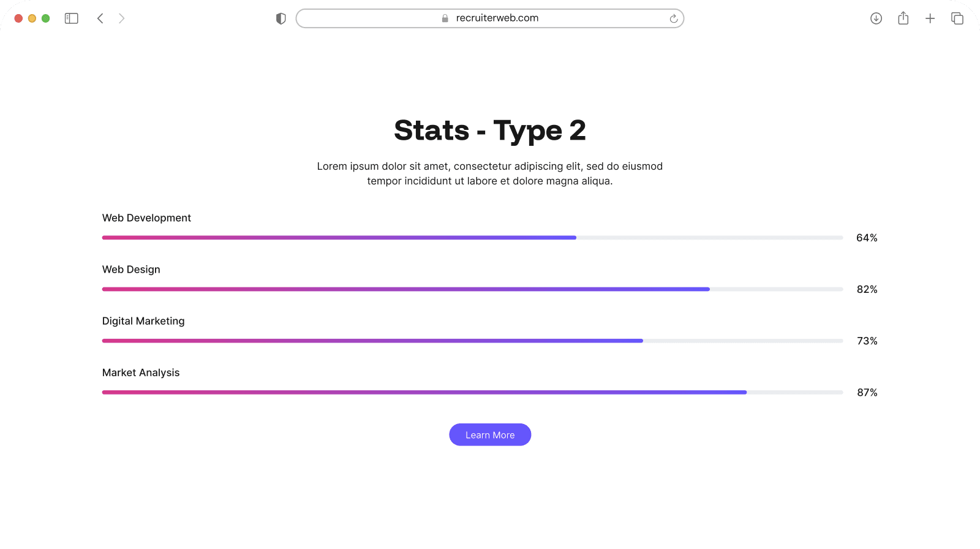Click the Market Analysis 87% value

867,392
